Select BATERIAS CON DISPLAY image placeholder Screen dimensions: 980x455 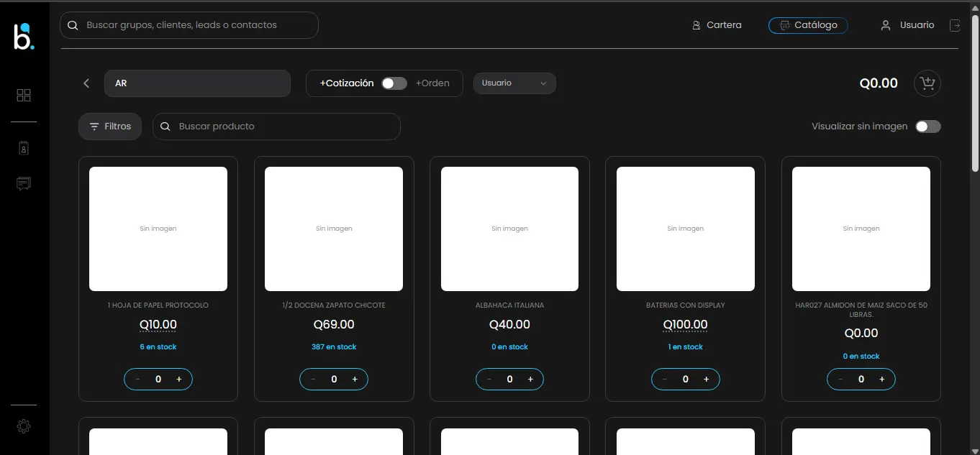pos(686,229)
